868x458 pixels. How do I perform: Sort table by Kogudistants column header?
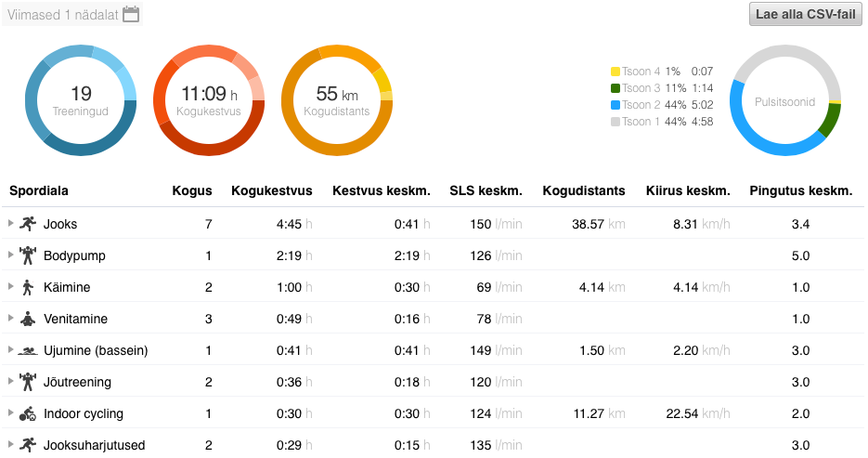point(583,191)
